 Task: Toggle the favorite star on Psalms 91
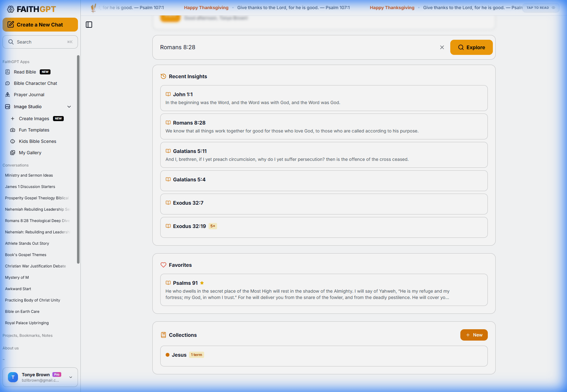coord(202,283)
